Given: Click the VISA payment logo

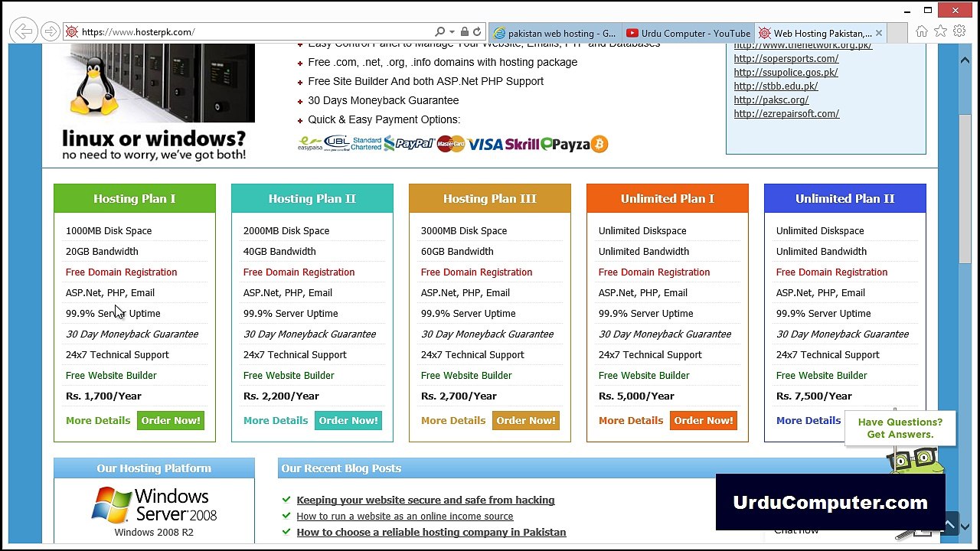Looking at the screenshot, I should 485,144.
